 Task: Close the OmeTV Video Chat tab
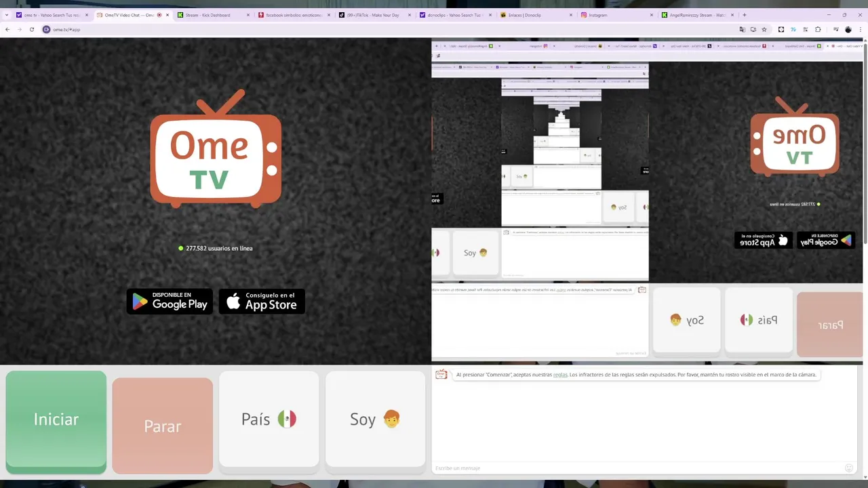(167, 15)
